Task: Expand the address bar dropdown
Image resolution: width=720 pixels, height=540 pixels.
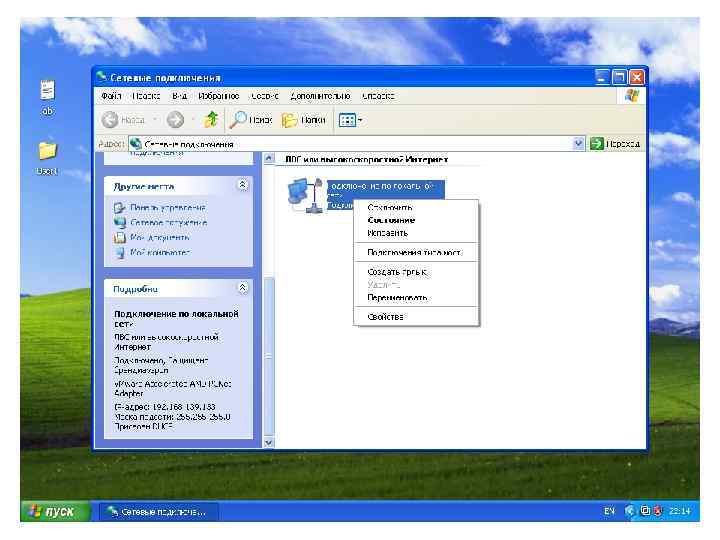Action: tap(579, 144)
